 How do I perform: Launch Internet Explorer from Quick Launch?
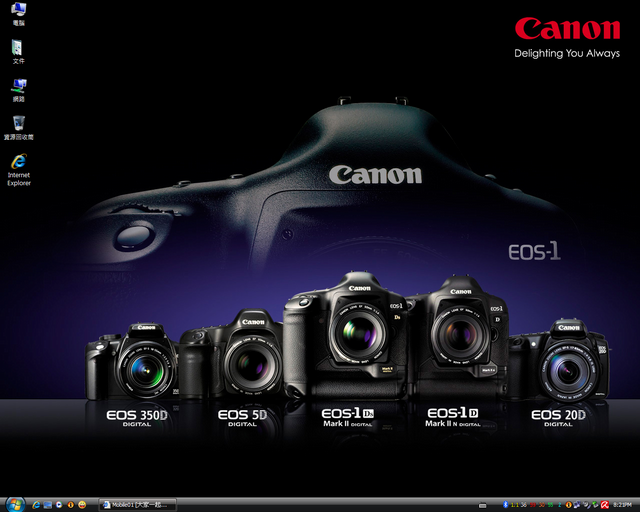pos(36,505)
